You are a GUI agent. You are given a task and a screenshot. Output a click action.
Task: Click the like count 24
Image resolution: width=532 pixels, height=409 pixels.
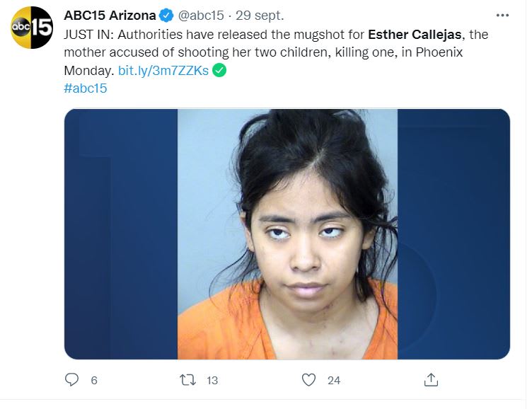pyautogui.click(x=334, y=381)
